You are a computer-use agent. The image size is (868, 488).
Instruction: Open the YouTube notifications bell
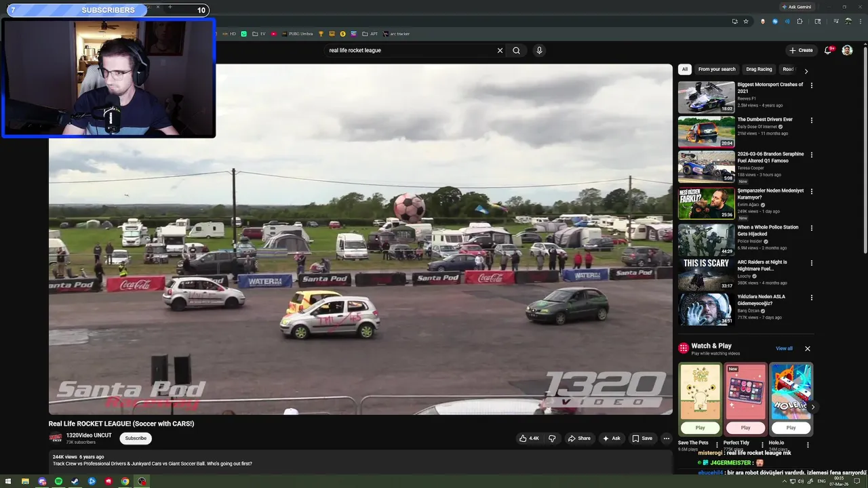828,50
